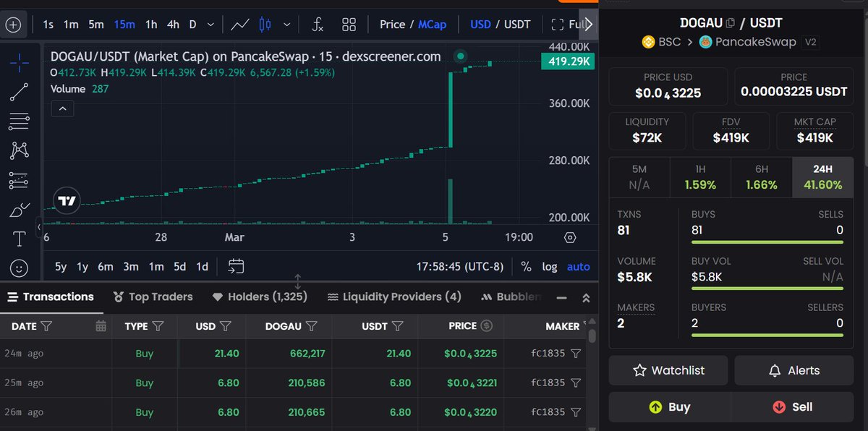
Task: Open chart settings gear on time axis
Action: (x=570, y=237)
